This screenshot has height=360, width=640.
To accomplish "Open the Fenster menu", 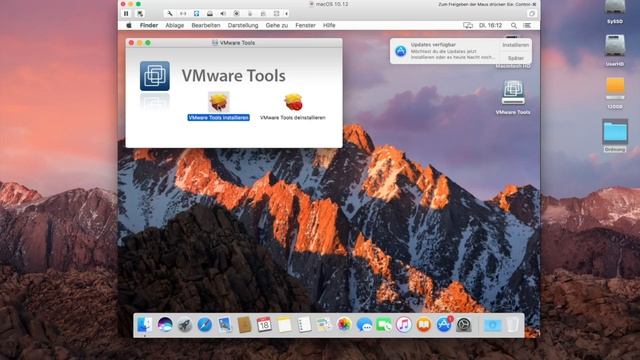I will pyautogui.click(x=305, y=25).
